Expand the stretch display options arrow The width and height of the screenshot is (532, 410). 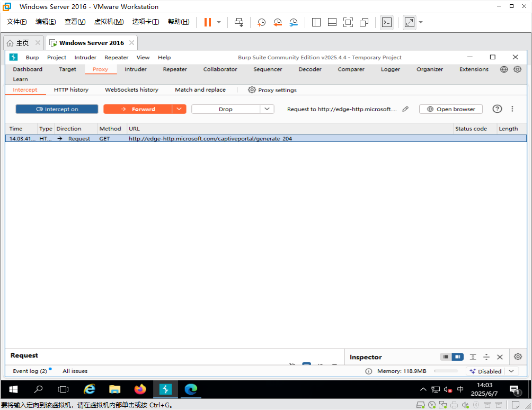(x=421, y=22)
